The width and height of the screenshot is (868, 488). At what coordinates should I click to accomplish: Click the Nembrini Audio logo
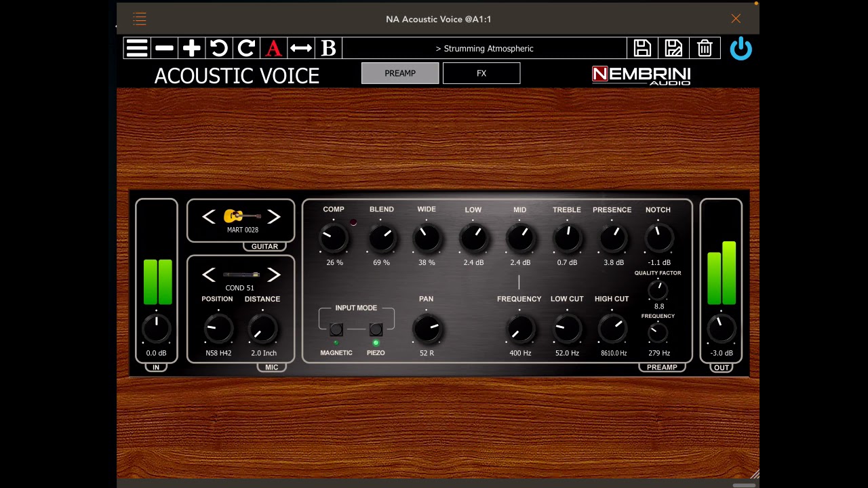pos(641,75)
